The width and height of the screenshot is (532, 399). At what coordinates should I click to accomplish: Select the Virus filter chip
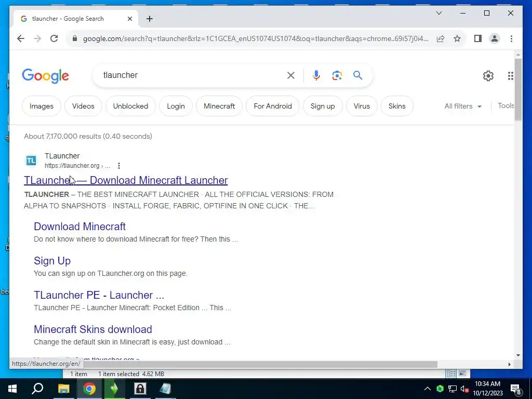(x=362, y=106)
